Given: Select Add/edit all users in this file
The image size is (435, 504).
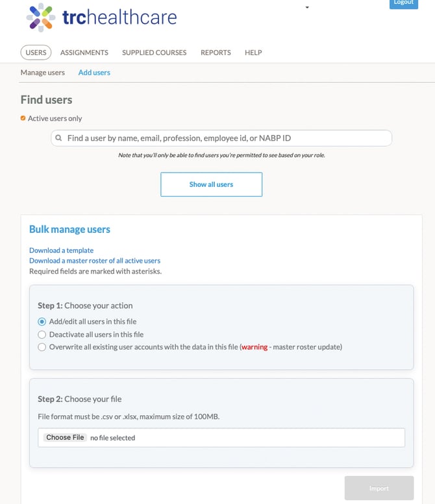Looking at the screenshot, I should point(42,322).
